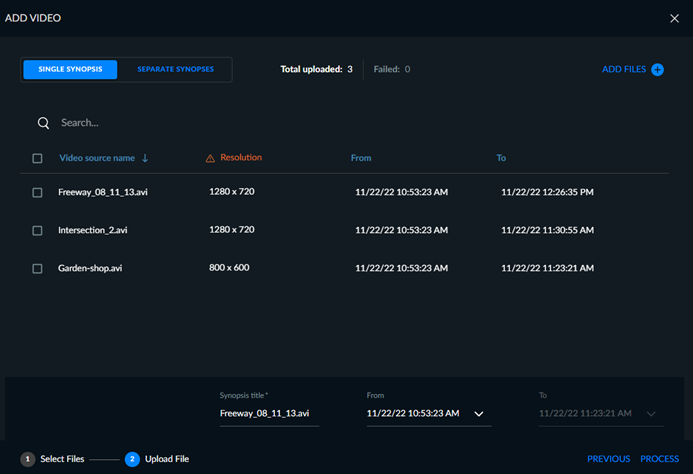Click the Synopsis title input field
Viewport: 693px width, 474px height.
click(269, 413)
